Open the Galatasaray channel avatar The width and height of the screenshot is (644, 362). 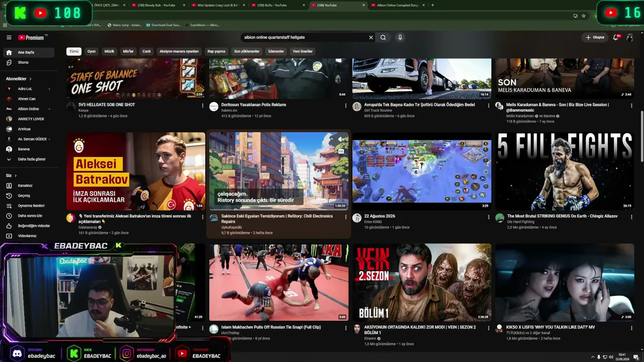(x=71, y=218)
